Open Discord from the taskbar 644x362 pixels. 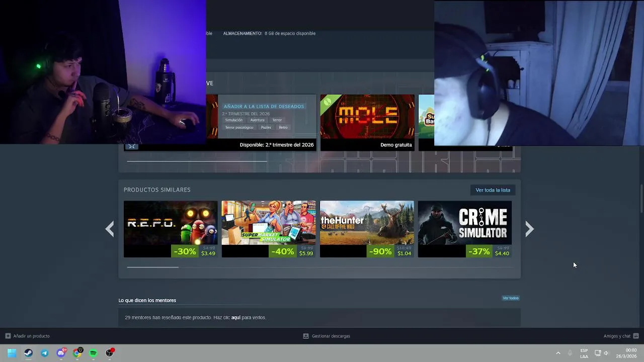(61, 353)
